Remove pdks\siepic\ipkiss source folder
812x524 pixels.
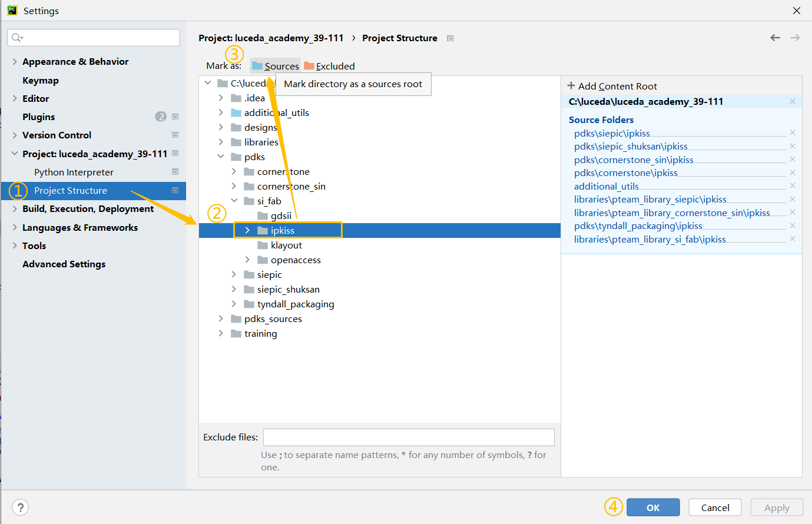point(793,133)
